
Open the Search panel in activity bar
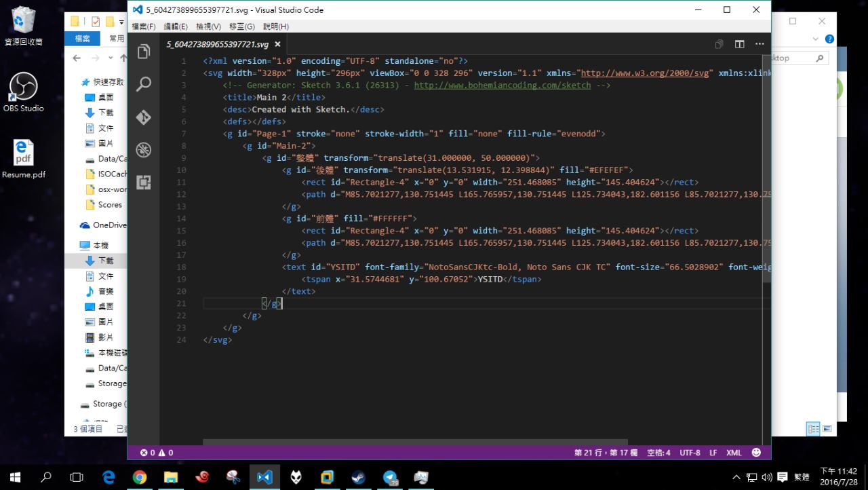tap(144, 85)
